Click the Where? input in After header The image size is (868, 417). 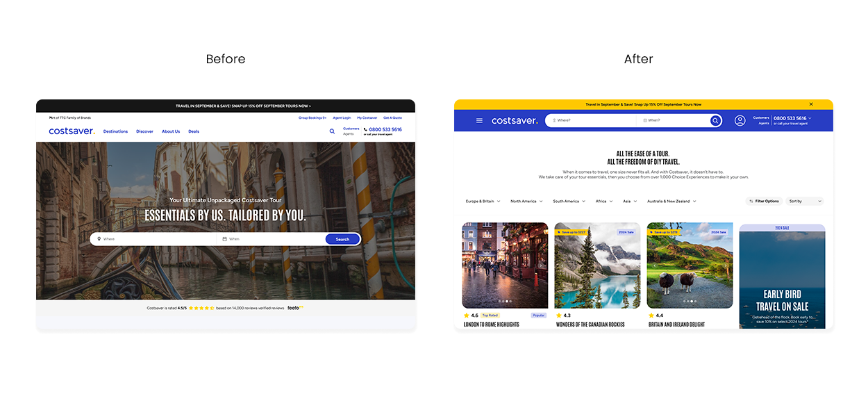[x=591, y=120]
